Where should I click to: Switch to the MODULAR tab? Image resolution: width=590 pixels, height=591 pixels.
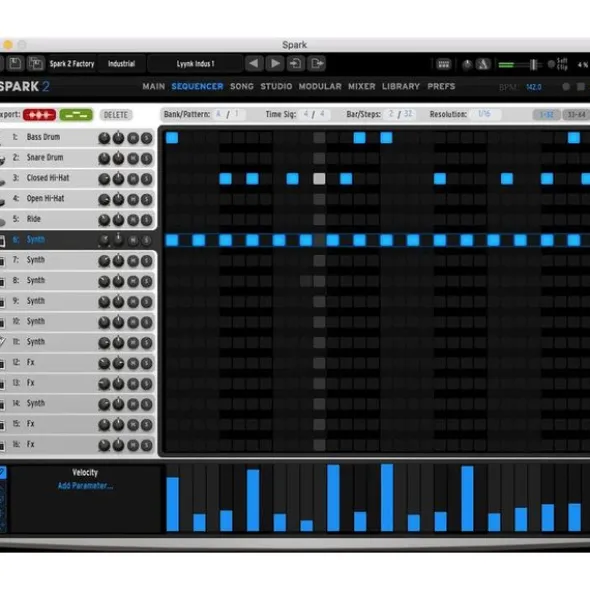pos(320,87)
